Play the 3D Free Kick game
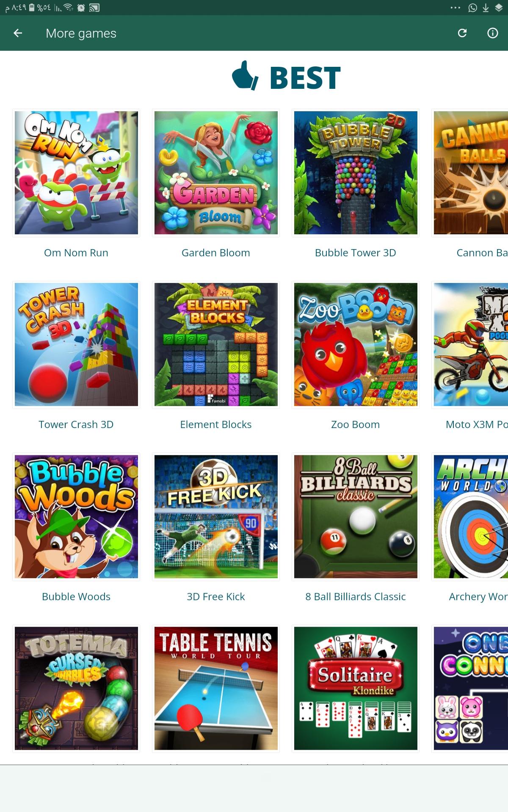The height and width of the screenshot is (812, 508). [216, 516]
